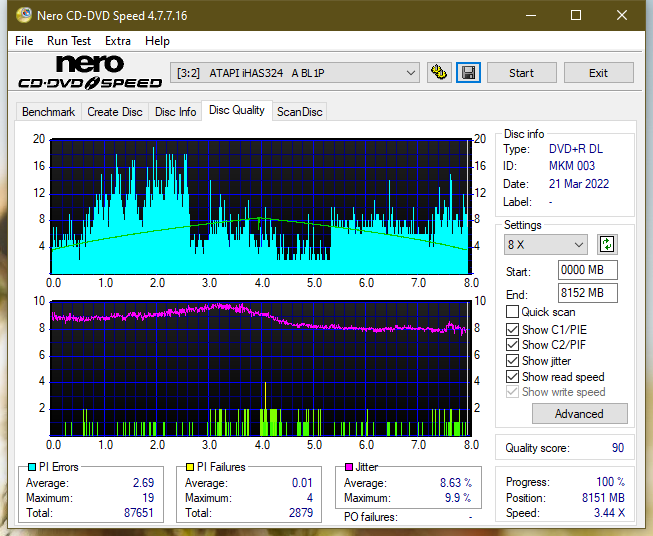
Task: Switch to the Create Disc tab
Action: 115,112
